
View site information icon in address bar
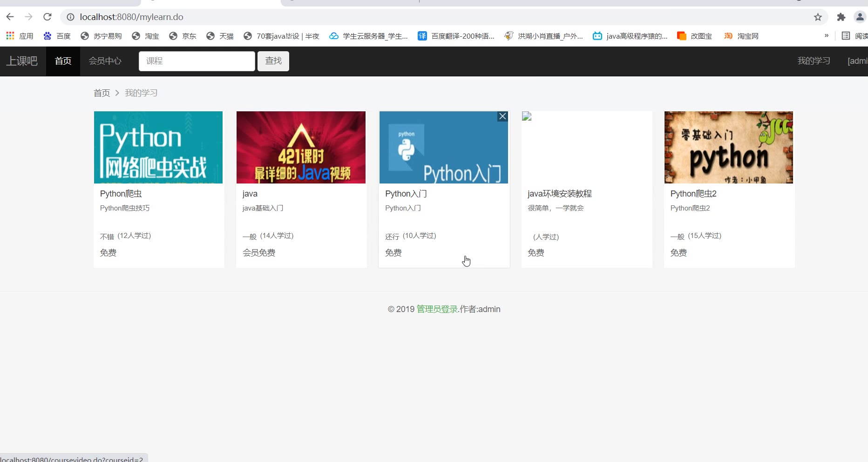click(x=70, y=17)
